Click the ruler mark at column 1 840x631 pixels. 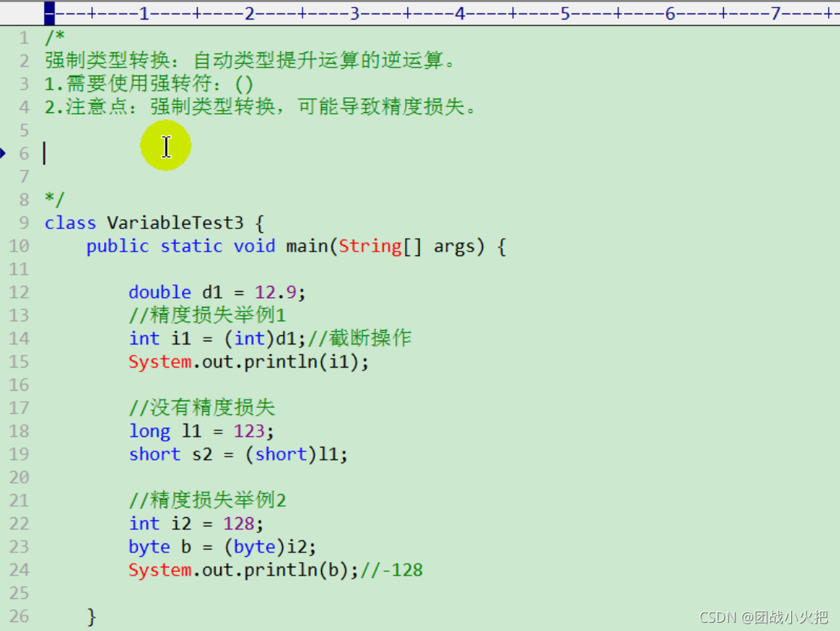pos(143,13)
